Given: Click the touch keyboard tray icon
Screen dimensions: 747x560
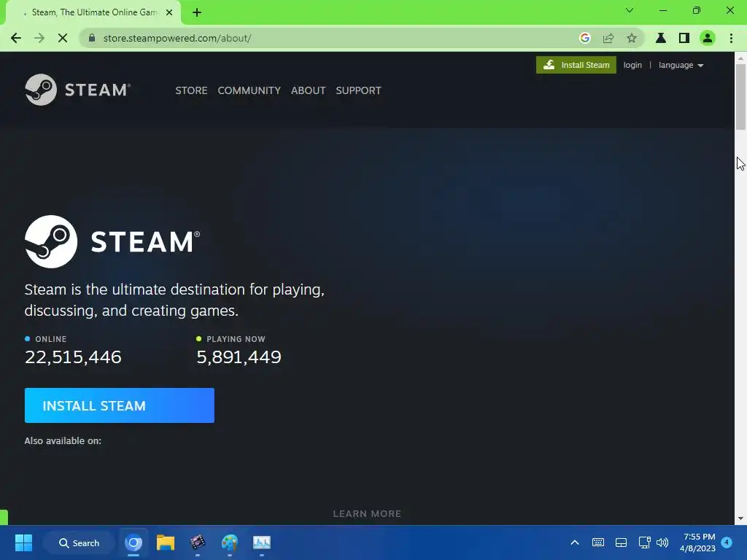Looking at the screenshot, I should 598,542.
